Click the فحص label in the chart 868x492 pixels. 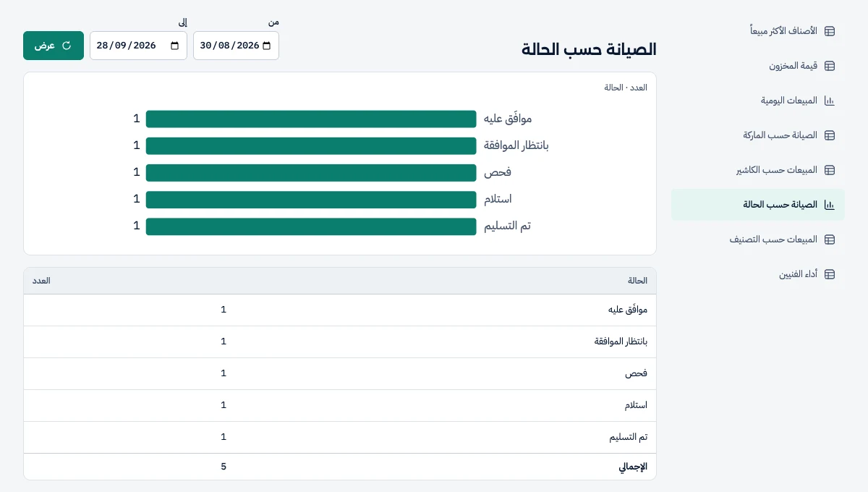tap(498, 172)
